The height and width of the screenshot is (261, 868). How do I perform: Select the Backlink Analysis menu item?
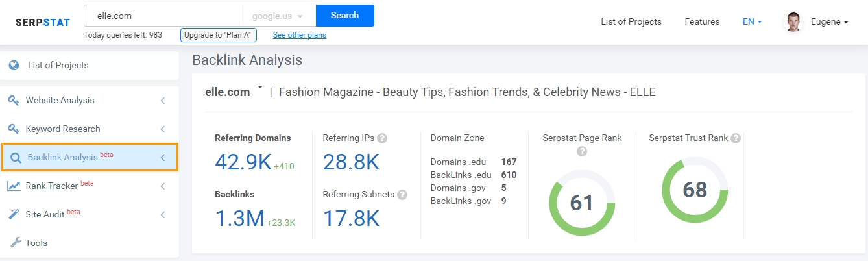(90, 158)
